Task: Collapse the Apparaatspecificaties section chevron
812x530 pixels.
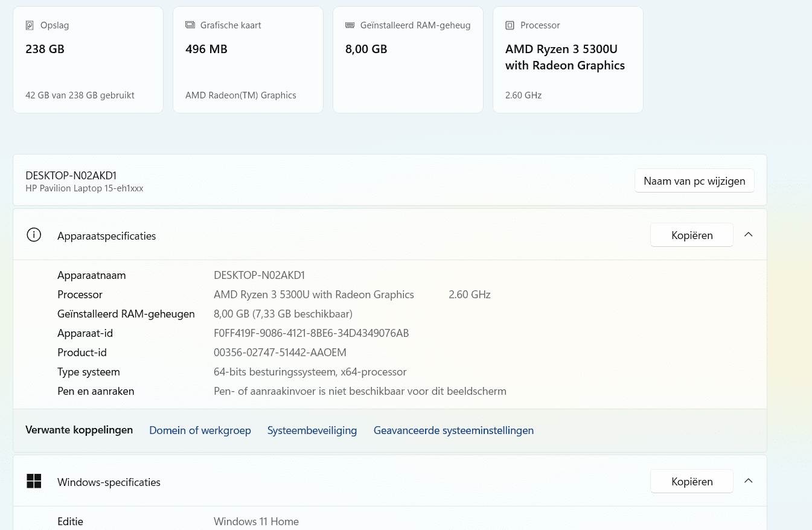Action: (748, 235)
